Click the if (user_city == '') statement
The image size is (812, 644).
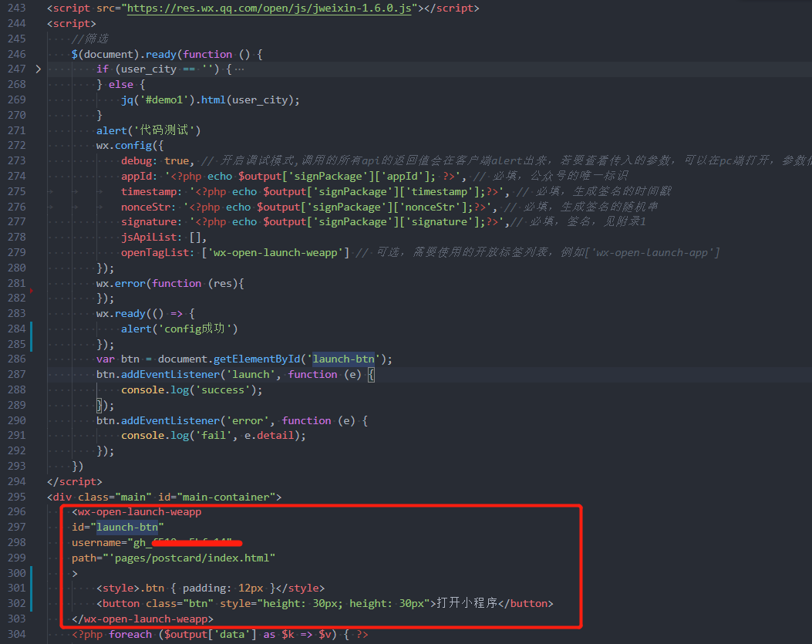[x=163, y=69]
